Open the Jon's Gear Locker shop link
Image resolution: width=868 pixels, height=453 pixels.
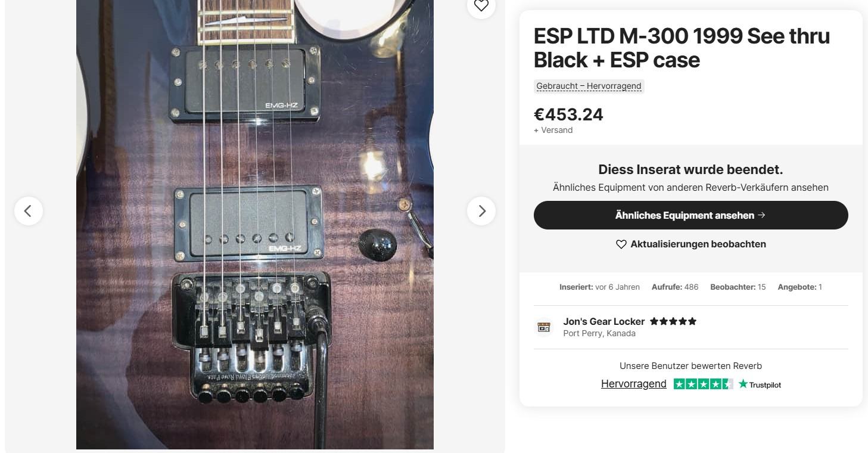[603, 321]
